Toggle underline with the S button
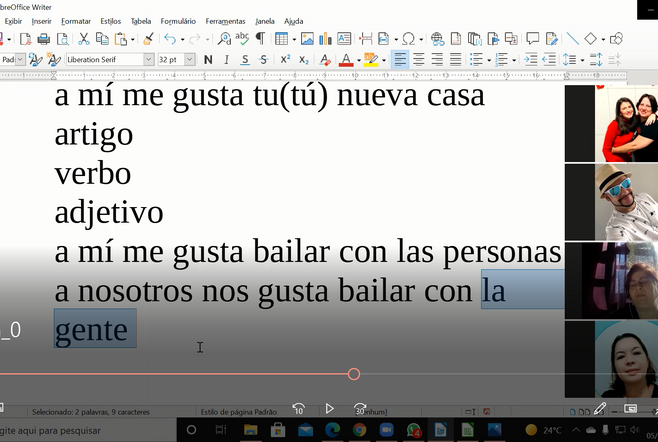 point(245,60)
